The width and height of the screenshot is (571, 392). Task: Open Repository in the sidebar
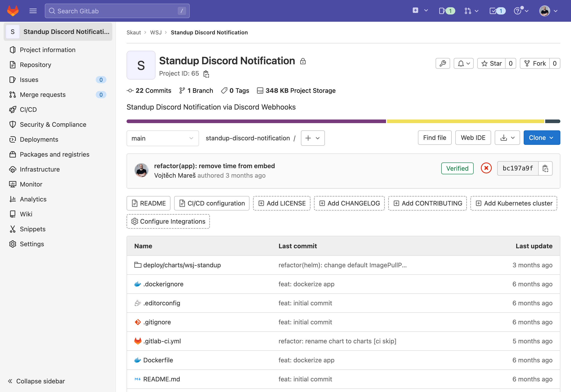[x=35, y=65]
